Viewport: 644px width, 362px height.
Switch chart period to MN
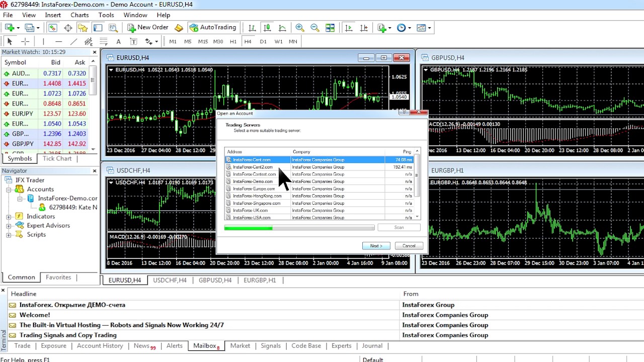pos(293,41)
